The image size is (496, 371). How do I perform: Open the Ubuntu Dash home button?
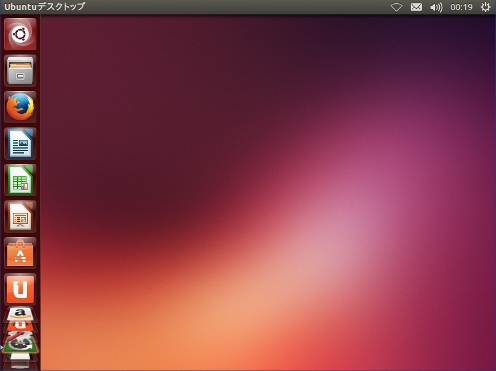[20, 34]
